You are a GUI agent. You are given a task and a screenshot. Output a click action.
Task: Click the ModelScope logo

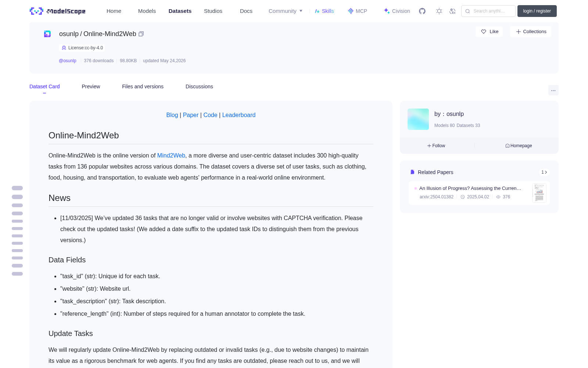tap(58, 11)
